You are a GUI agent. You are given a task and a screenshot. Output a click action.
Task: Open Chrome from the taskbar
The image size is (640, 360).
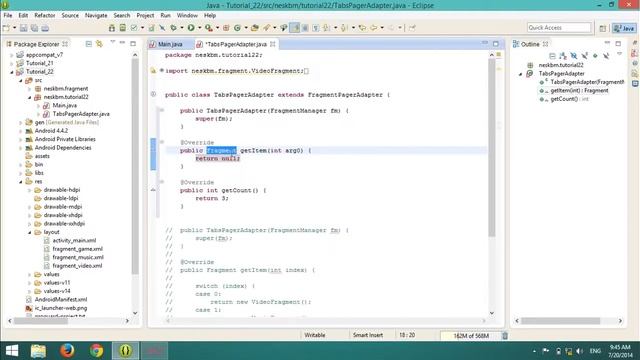(x=96, y=351)
